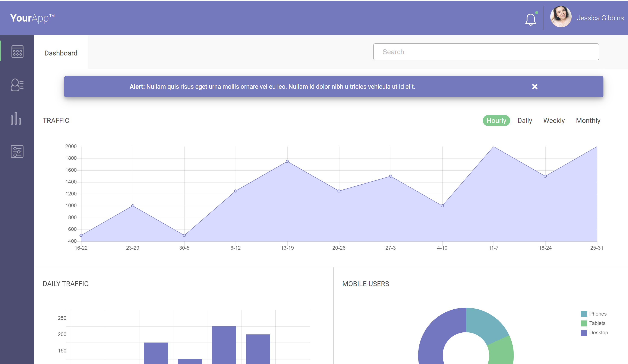The width and height of the screenshot is (628, 364).
Task: Select the Hourly traffic view
Action: point(496,121)
